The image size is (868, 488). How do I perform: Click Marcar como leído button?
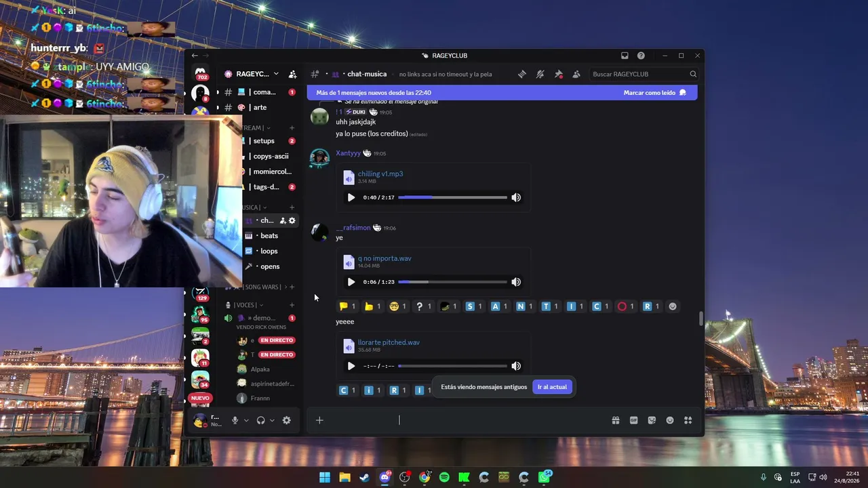point(654,92)
